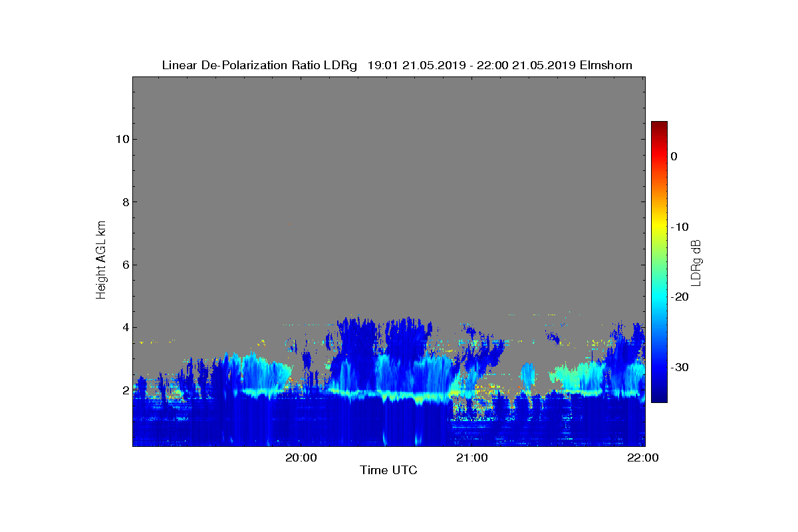Click the colorbar label -30

[x=680, y=367]
